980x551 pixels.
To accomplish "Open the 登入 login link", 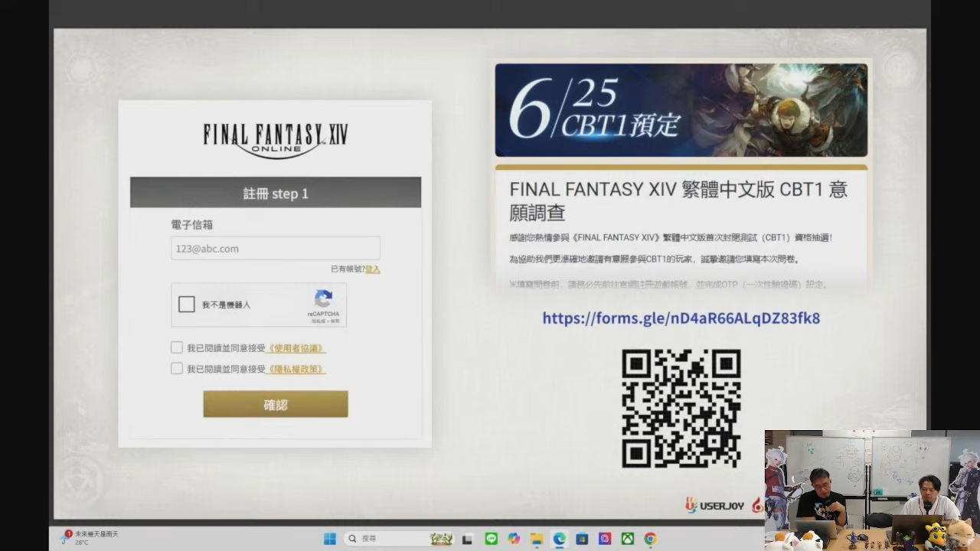I will (373, 269).
